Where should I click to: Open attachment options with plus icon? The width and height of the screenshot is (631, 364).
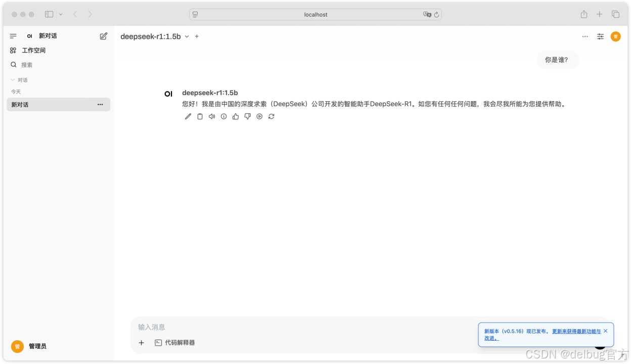click(x=142, y=343)
